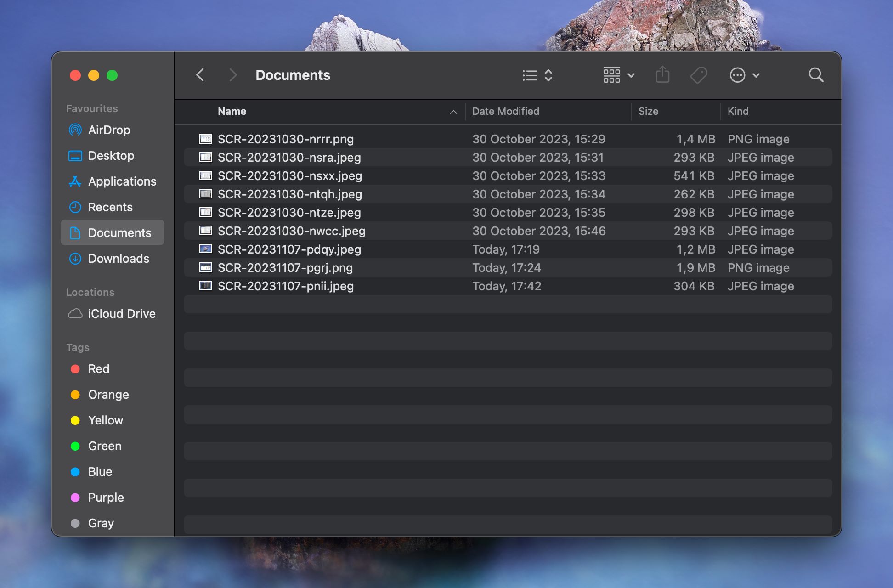
Task: Select the Desktop item in Favourites
Action: (112, 156)
